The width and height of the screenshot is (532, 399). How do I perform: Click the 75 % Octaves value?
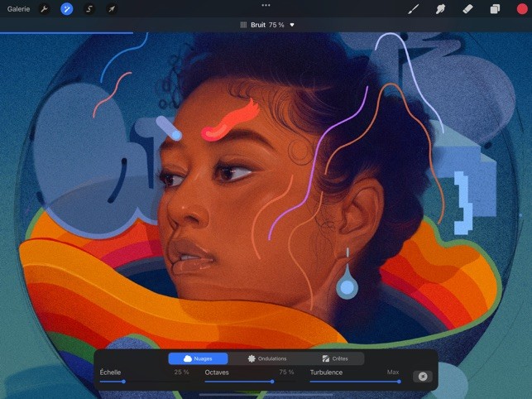286,373
